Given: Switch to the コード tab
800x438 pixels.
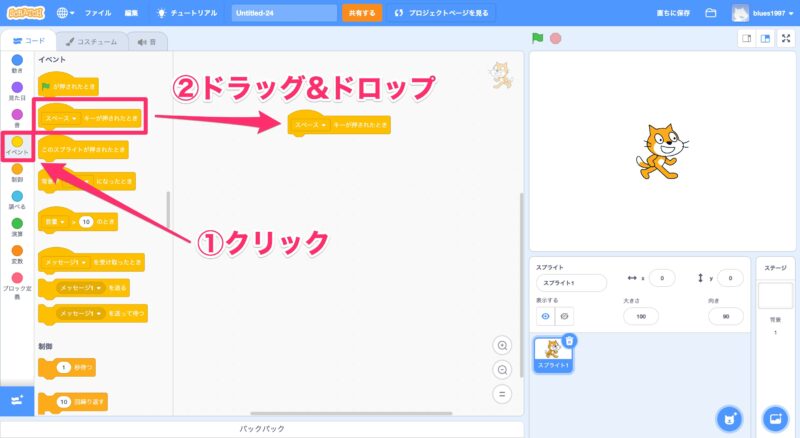Looking at the screenshot, I should (29, 41).
